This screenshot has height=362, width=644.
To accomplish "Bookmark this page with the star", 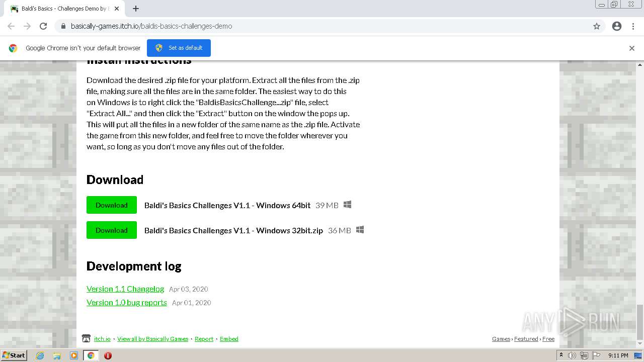I will 597,26.
